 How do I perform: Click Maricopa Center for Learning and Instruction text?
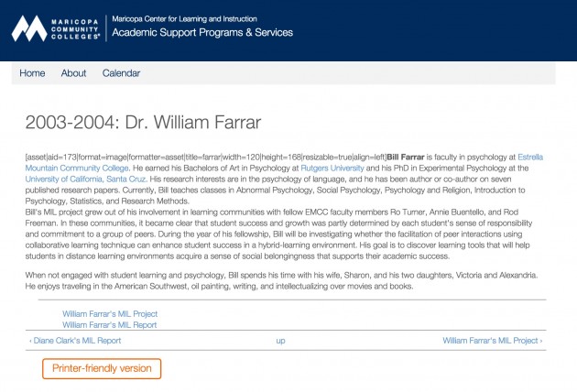pyautogui.click(x=184, y=18)
